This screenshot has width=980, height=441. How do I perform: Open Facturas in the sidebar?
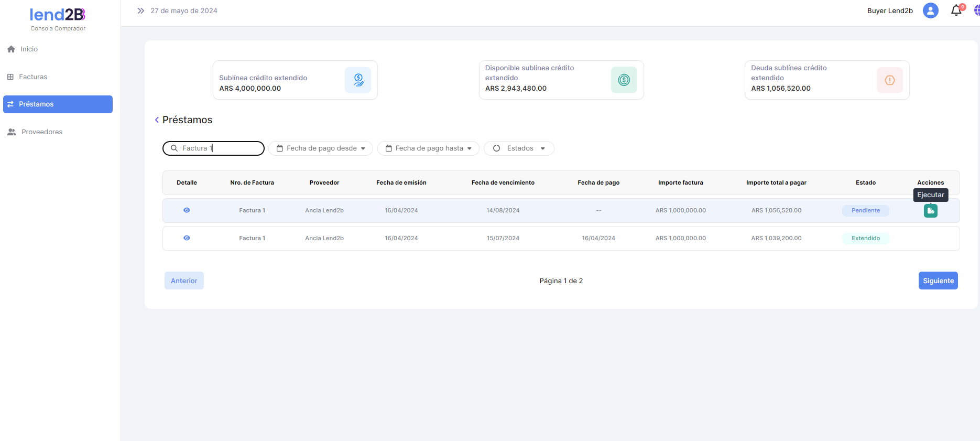[x=32, y=77]
